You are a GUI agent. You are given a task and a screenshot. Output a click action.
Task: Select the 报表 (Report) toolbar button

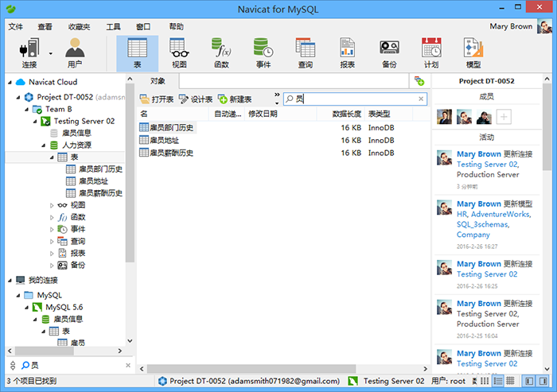click(347, 53)
